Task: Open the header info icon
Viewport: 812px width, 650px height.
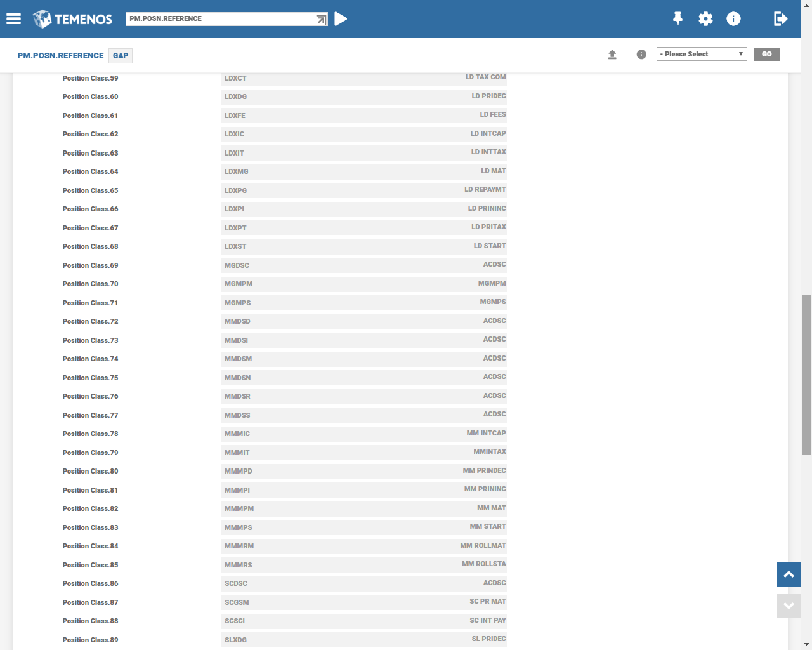Action: [x=733, y=19]
